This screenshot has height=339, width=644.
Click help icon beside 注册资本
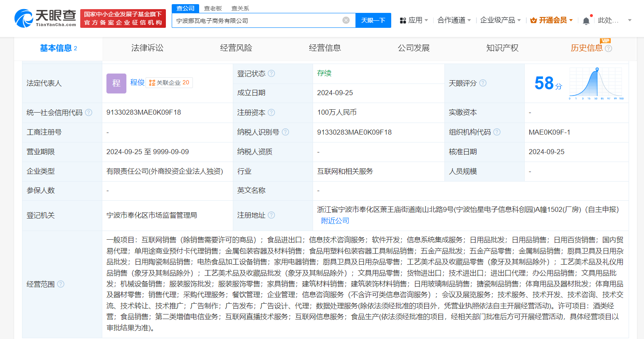[x=271, y=113]
